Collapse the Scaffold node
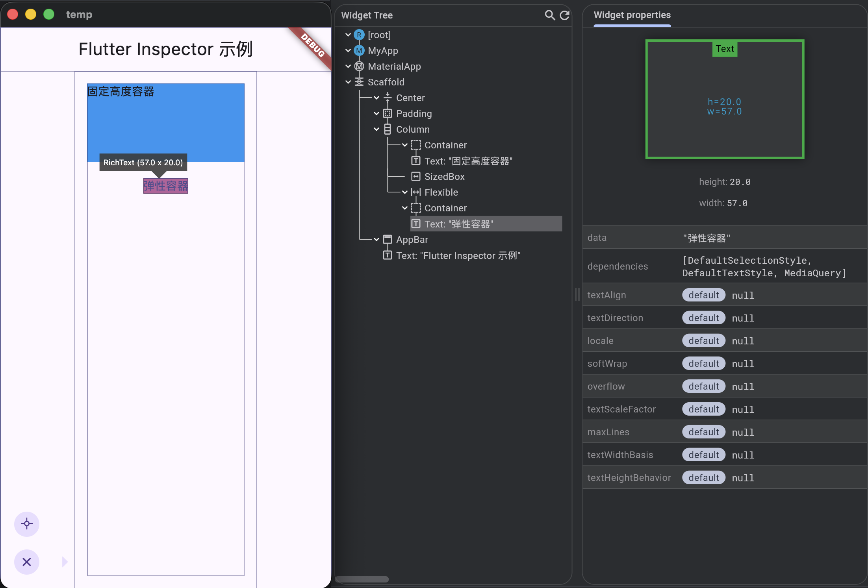This screenshot has width=868, height=588. (348, 82)
